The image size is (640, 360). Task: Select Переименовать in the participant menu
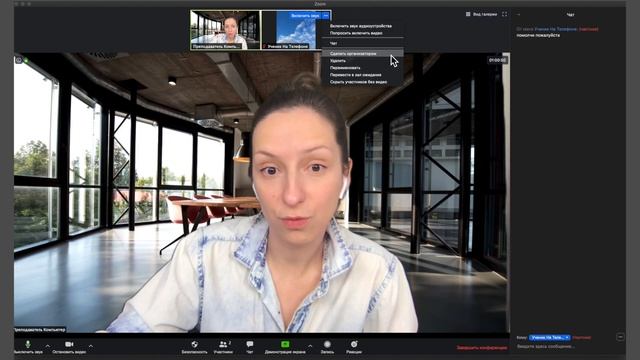[345, 68]
